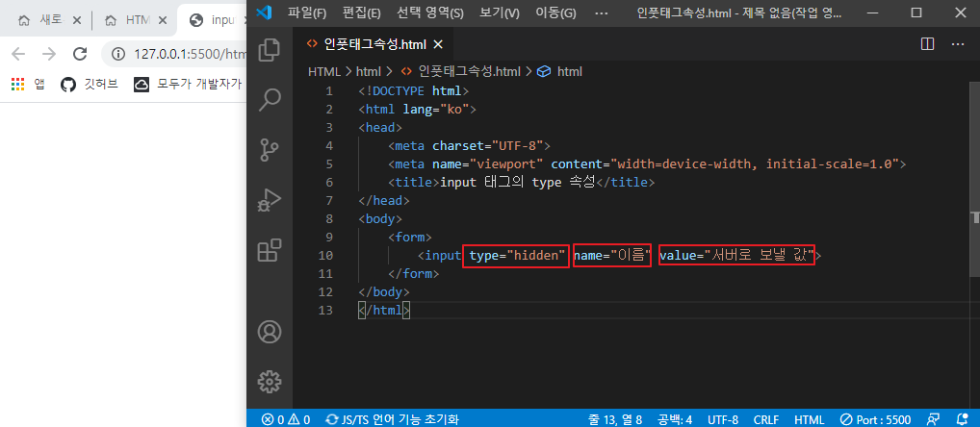Open the 이동(G) menu
980x427 pixels.
click(x=555, y=13)
